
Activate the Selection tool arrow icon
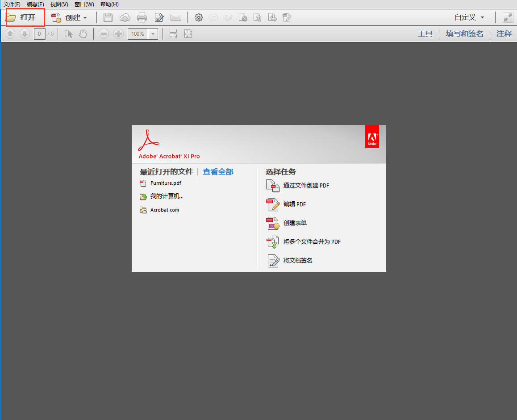click(67, 33)
